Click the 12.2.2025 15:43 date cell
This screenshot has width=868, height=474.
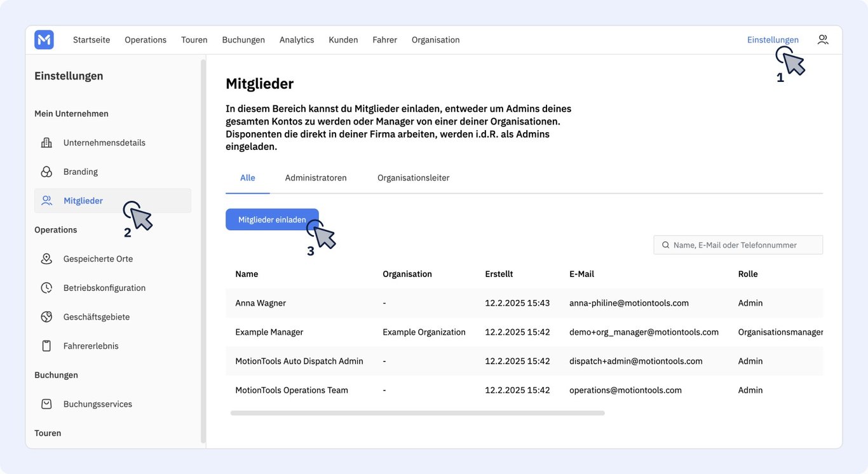(x=517, y=303)
